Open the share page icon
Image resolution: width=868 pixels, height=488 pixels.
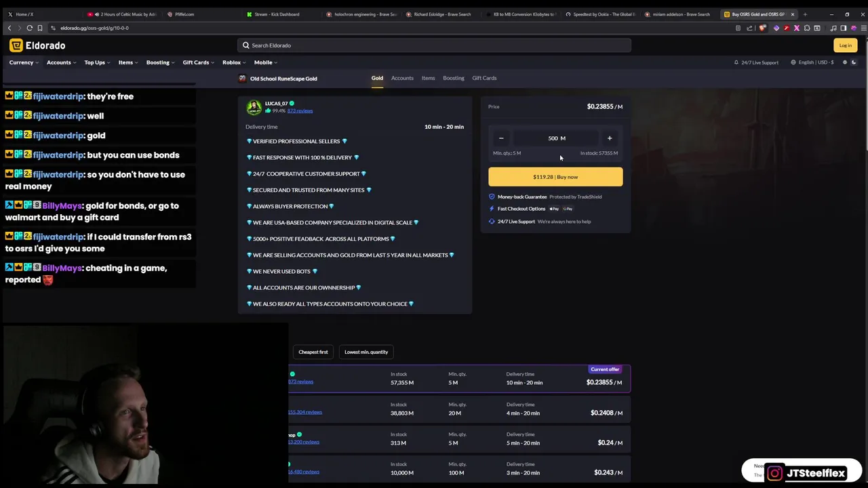(749, 28)
